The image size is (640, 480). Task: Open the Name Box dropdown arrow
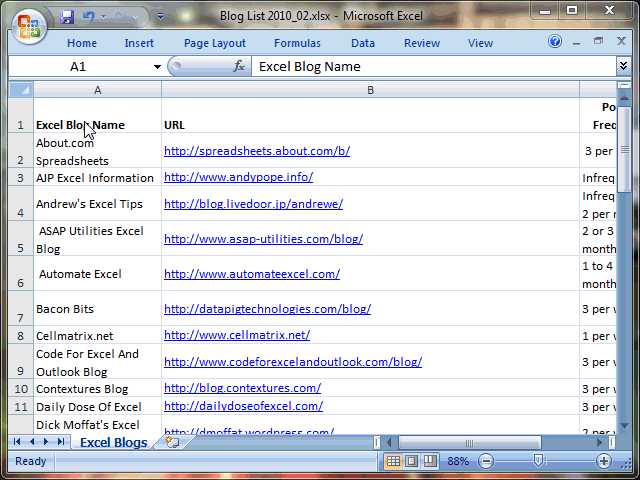157,67
